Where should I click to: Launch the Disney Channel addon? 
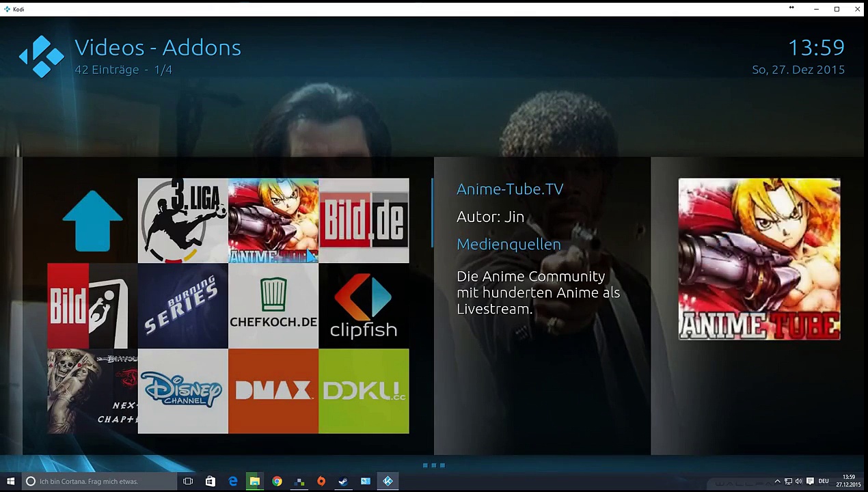coord(182,391)
